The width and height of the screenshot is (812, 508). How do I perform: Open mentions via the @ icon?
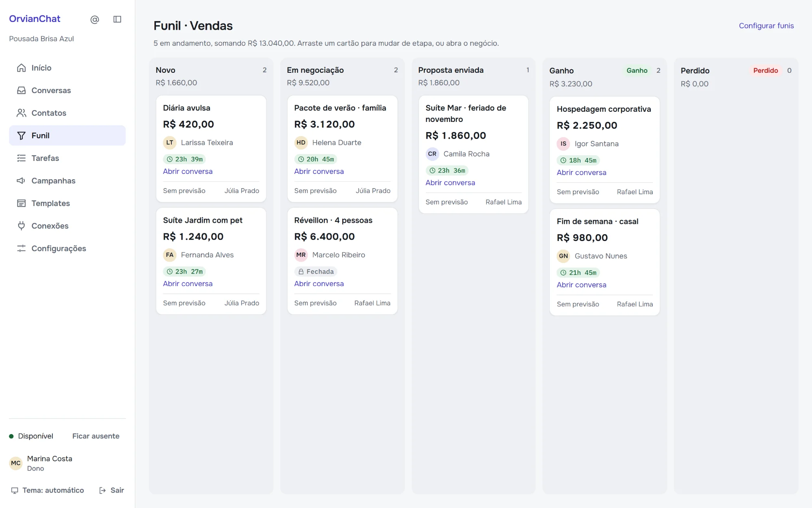[95, 20]
